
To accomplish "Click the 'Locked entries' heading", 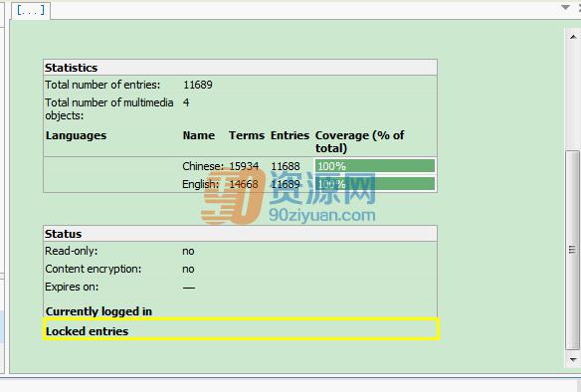I will pos(87,331).
